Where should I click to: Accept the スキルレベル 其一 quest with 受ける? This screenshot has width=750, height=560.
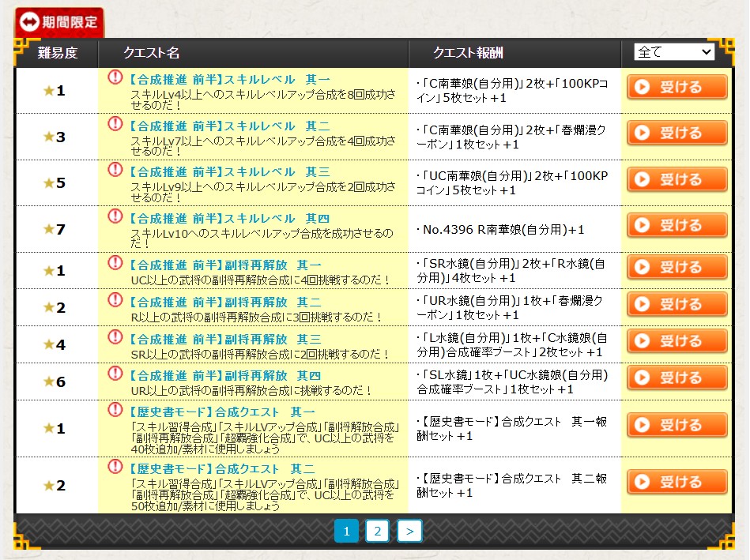(677, 87)
